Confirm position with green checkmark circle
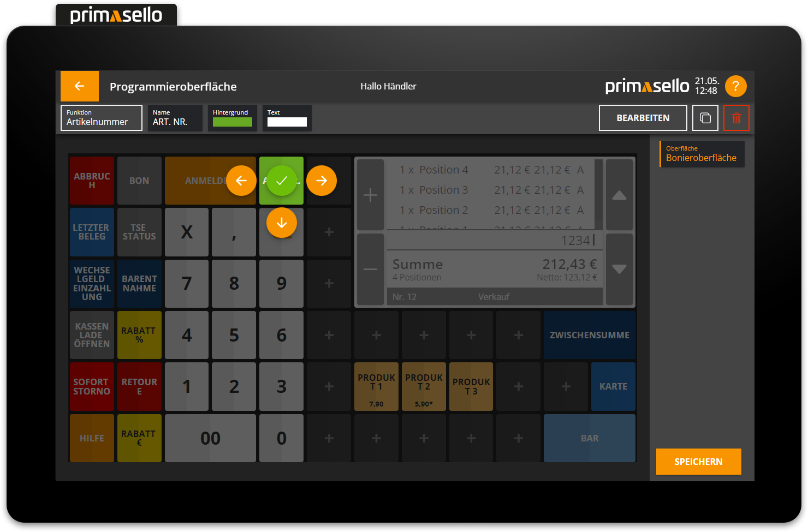Viewport: 808px width, 532px height. point(282,181)
